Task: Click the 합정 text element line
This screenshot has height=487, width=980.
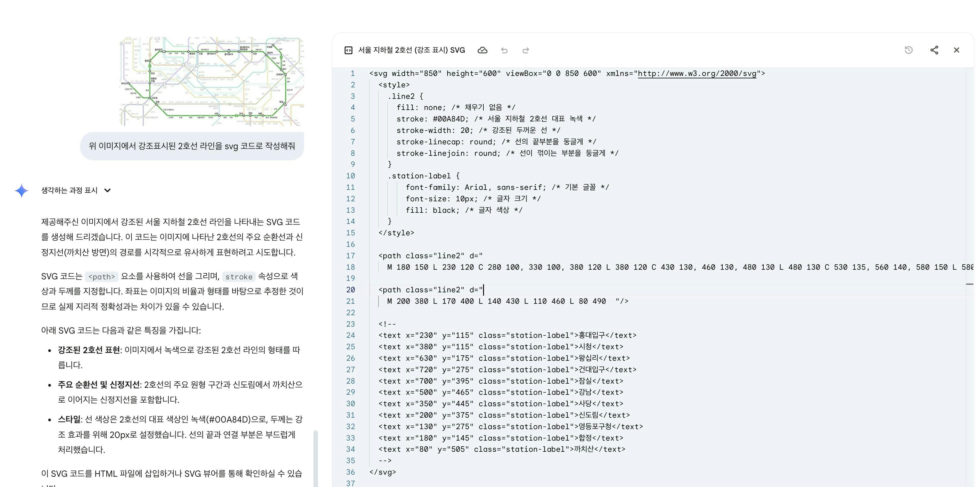Action: (501, 438)
